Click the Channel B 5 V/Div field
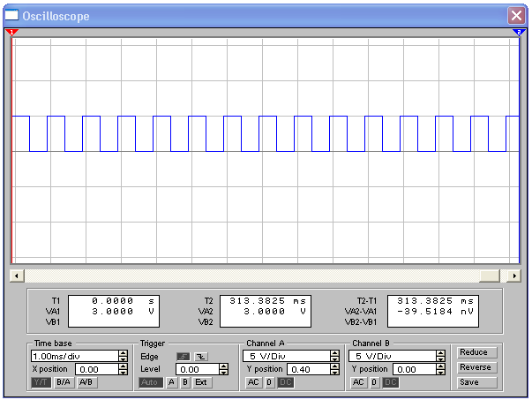532x400 pixels. click(x=393, y=356)
